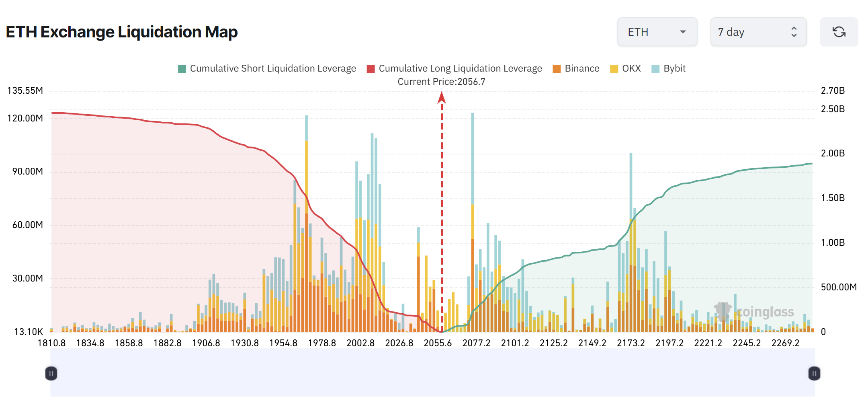
Task: Toggle the Binance series via its legend entry
Action: (582, 68)
